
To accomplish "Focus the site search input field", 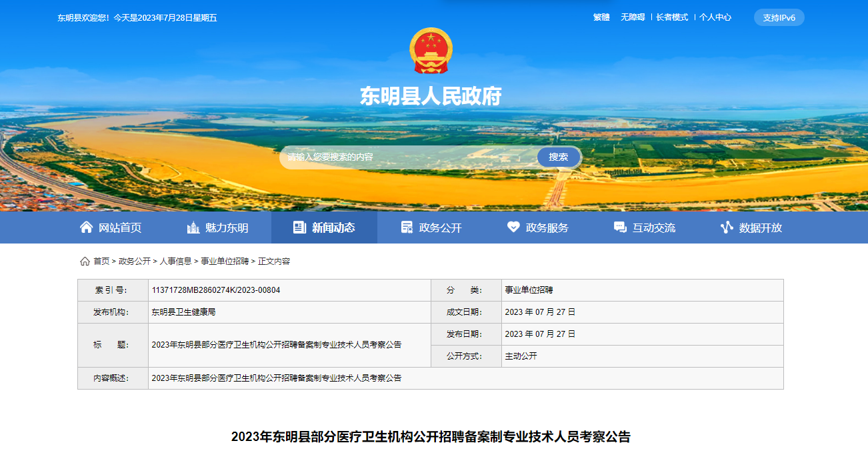I will coord(408,157).
